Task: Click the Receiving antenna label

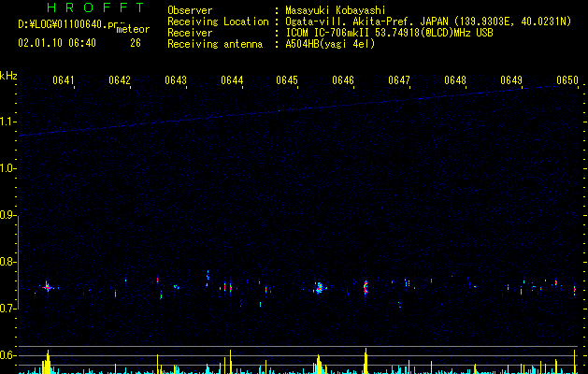Action: [215, 44]
